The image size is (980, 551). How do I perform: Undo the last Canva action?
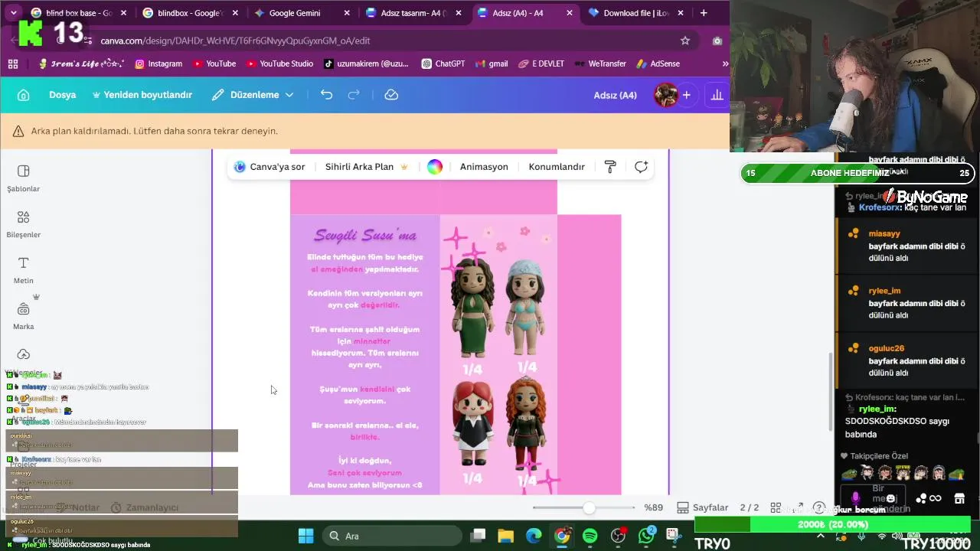[x=327, y=95]
